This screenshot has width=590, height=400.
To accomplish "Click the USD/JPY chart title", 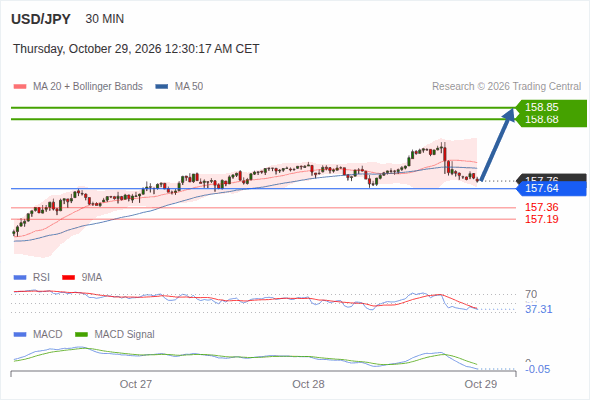I will pyautogui.click(x=41, y=19).
